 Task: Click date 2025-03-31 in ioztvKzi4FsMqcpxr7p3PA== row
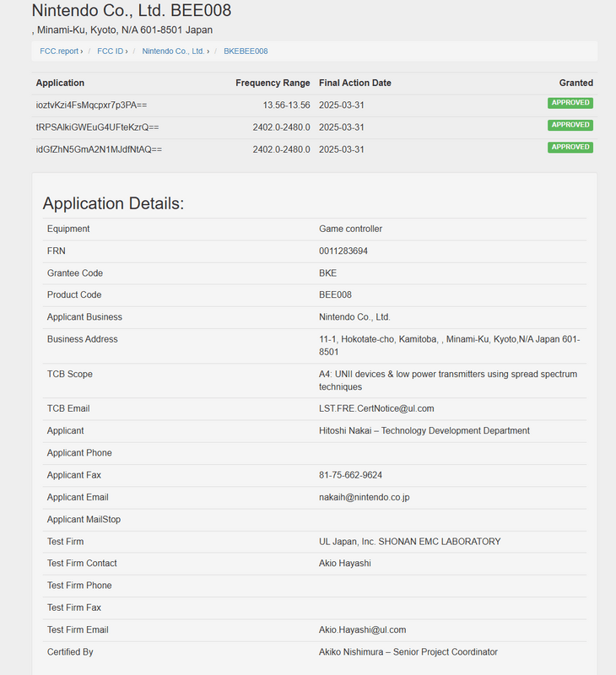pos(342,105)
